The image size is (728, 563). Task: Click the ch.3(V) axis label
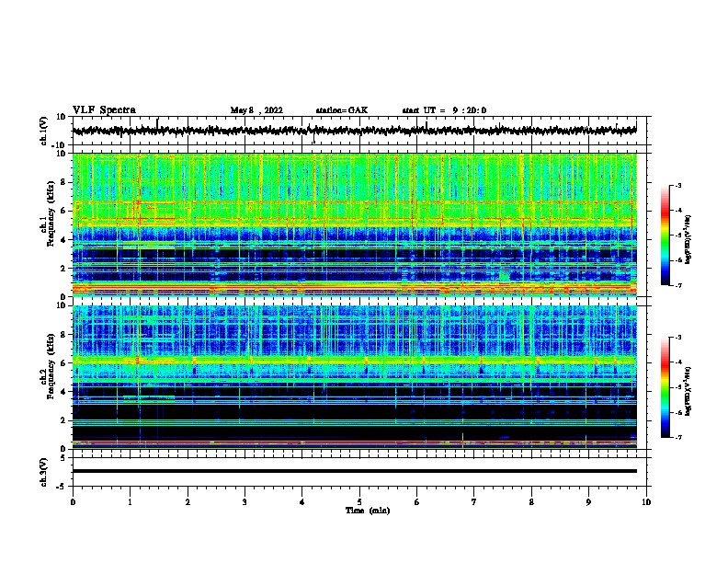pos(44,472)
